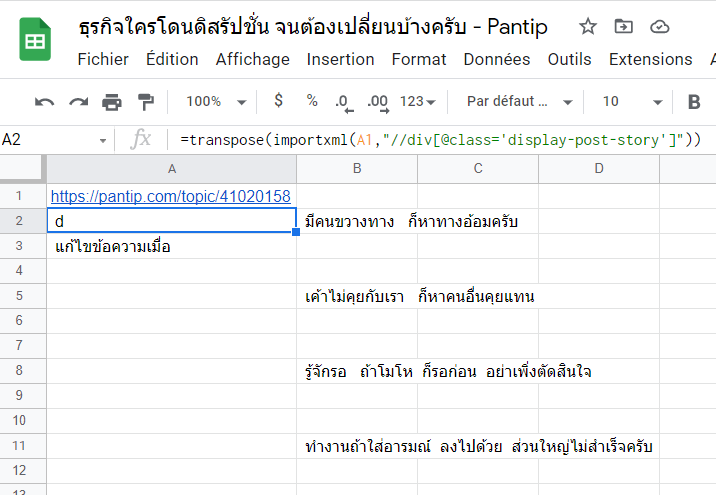
Task: Click the document title text
Action: point(313,27)
